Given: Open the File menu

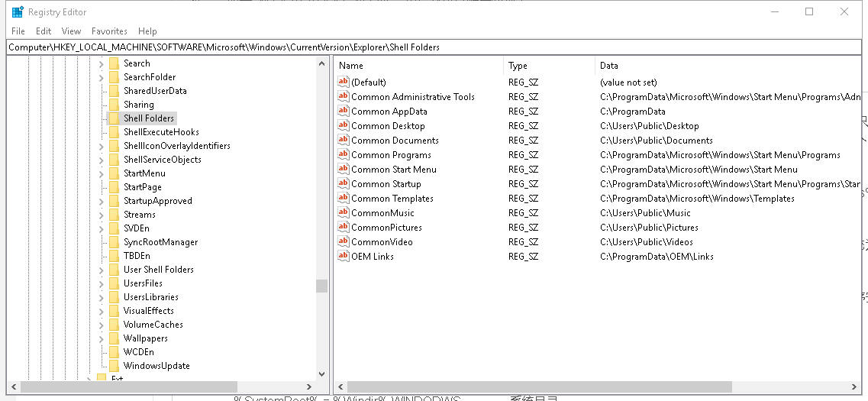Looking at the screenshot, I should (18, 31).
